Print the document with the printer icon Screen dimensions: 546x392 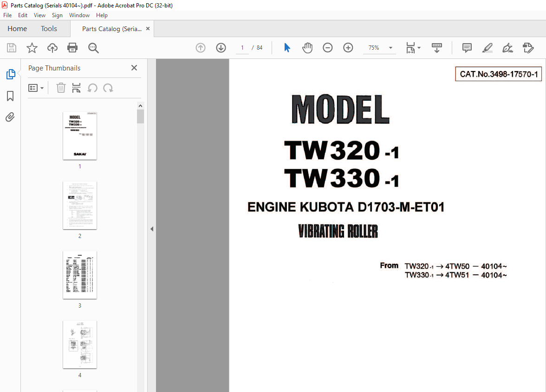72,48
